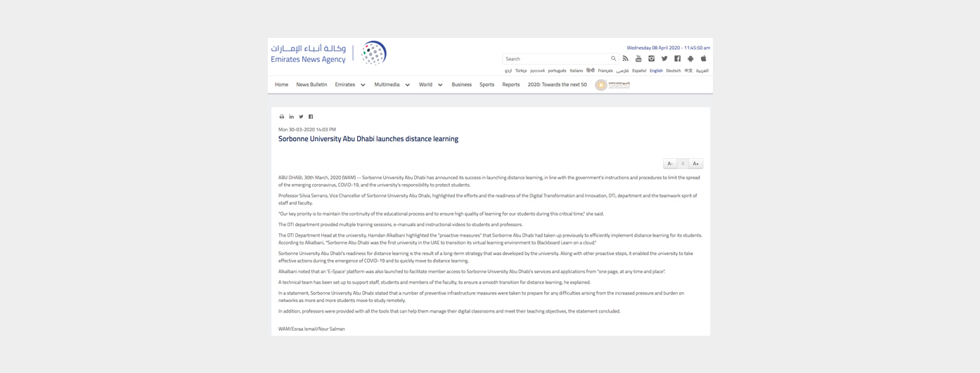Reset font size with middle A button
The width and height of the screenshot is (980, 373).
(683, 164)
